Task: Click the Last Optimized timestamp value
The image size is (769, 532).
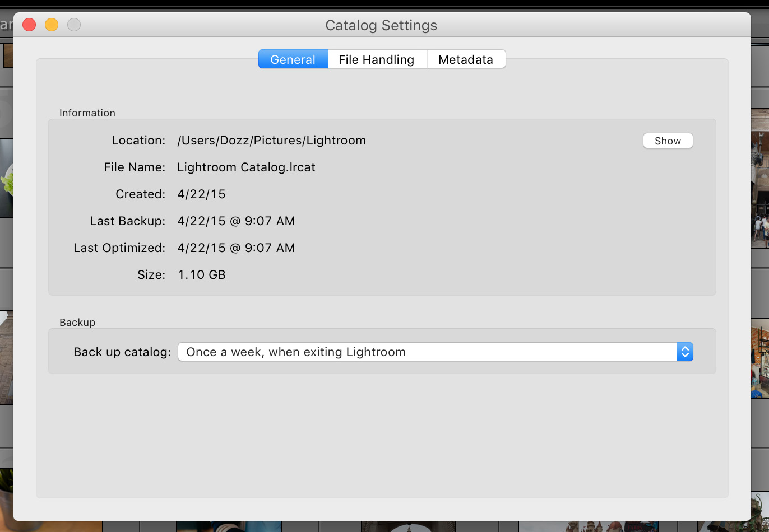Action: [x=236, y=248]
